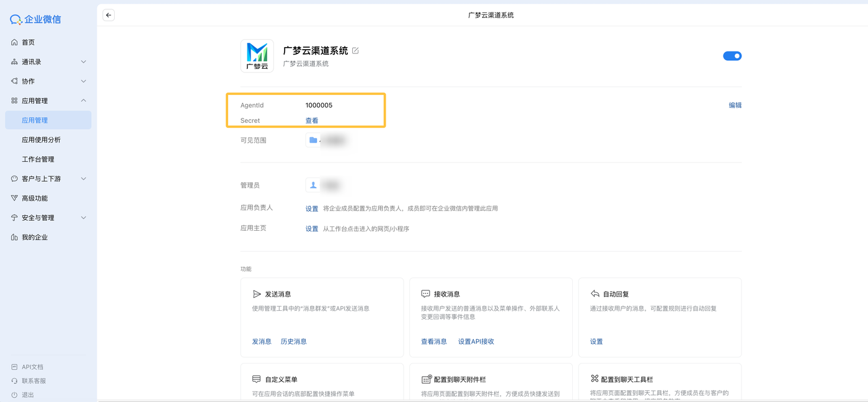Expand the 客户与上下游 chevron

[84, 179]
